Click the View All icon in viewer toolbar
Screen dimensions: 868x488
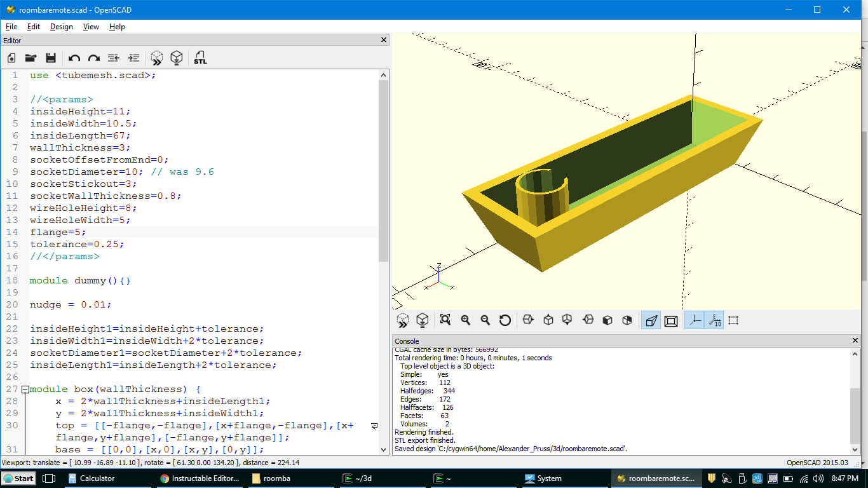pyautogui.click(x=445, y=320)
